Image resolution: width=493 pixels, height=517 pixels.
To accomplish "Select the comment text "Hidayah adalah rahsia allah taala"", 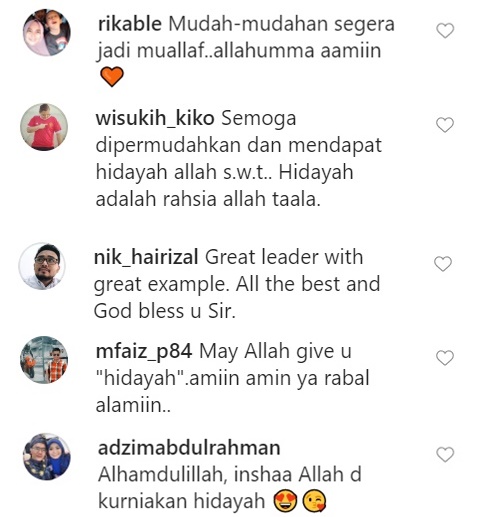I will (x=224, y=186).
